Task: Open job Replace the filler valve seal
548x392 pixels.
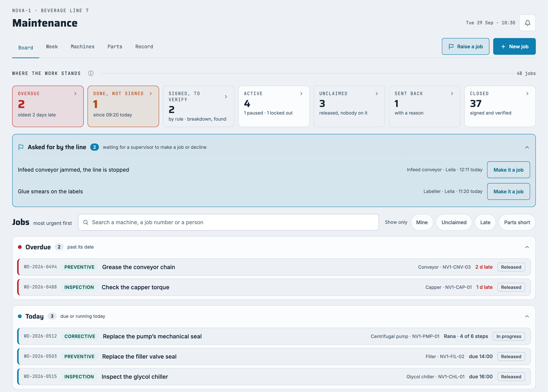Action: 274,357
